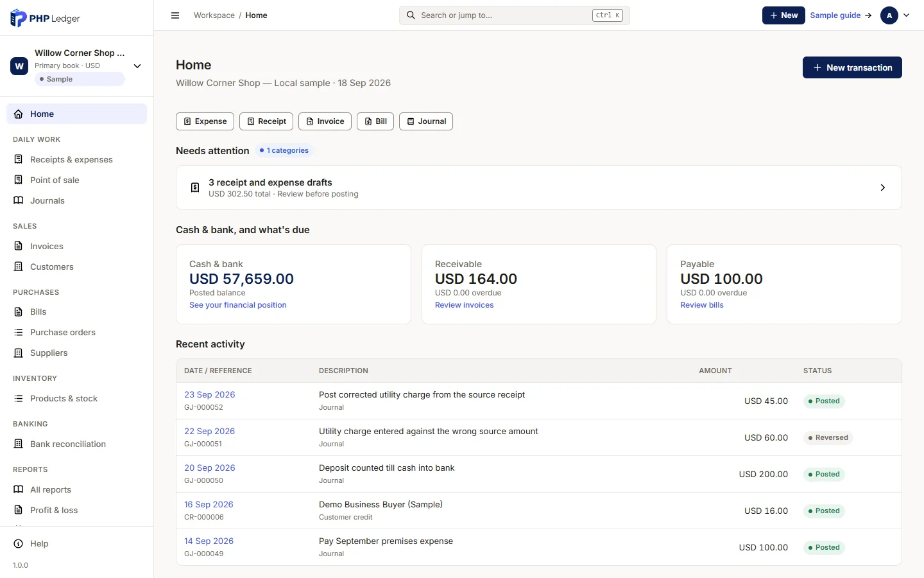Open Journals from the sidebar
This screenshot has height=578, width=924.
click(77, 200)
